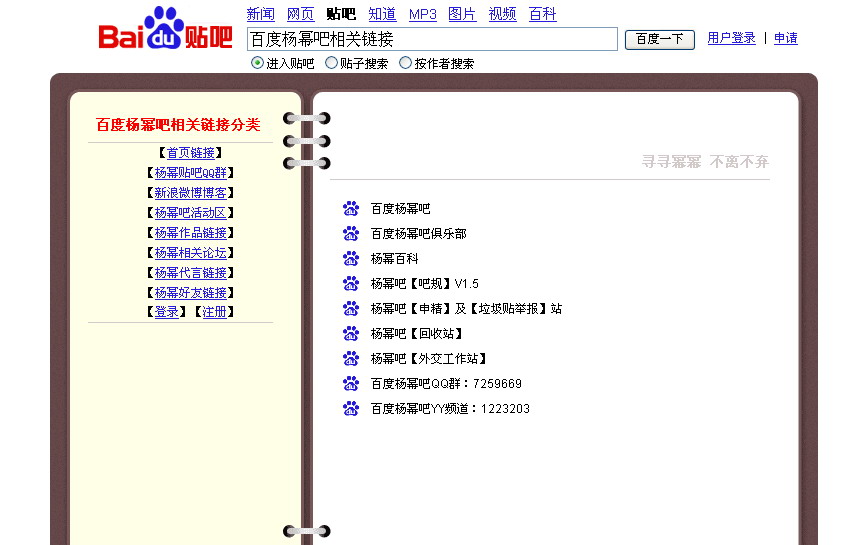Open the 杨幂作品链接 sidebar link
864x545 pixels.
pos(191,233)
